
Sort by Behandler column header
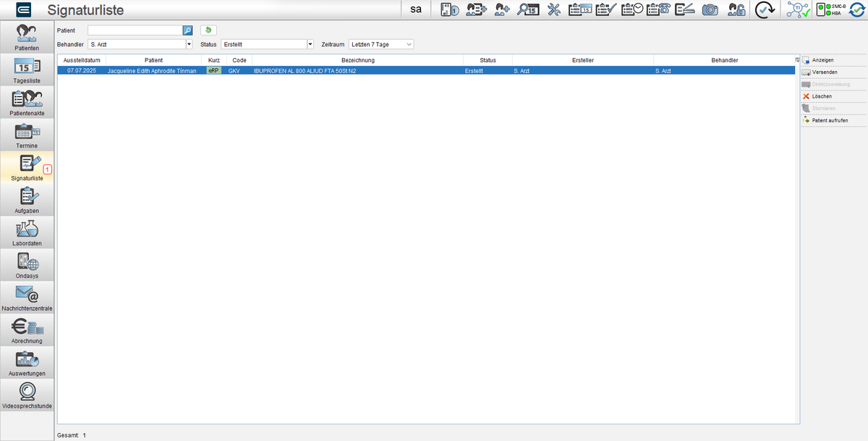723,60
